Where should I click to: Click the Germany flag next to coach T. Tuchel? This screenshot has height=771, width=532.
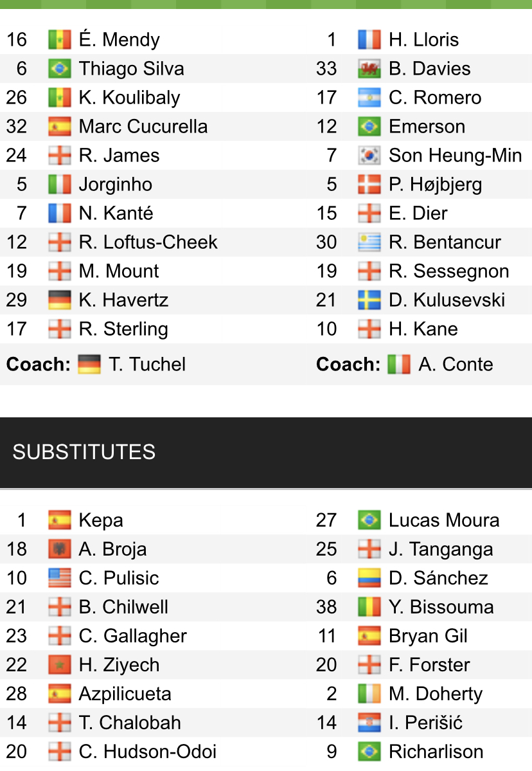89,365
